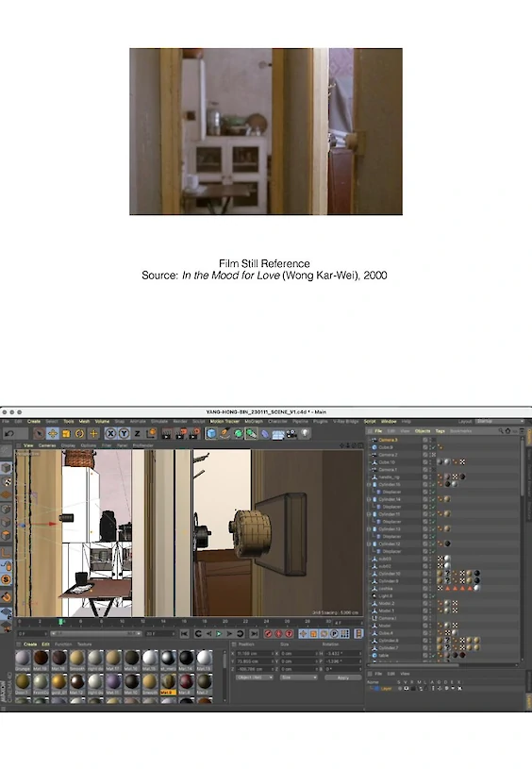Collapse the Cylinder.11 hierarchy
Viewport: 532px width, 769px height.
click(x=369, y=514)
